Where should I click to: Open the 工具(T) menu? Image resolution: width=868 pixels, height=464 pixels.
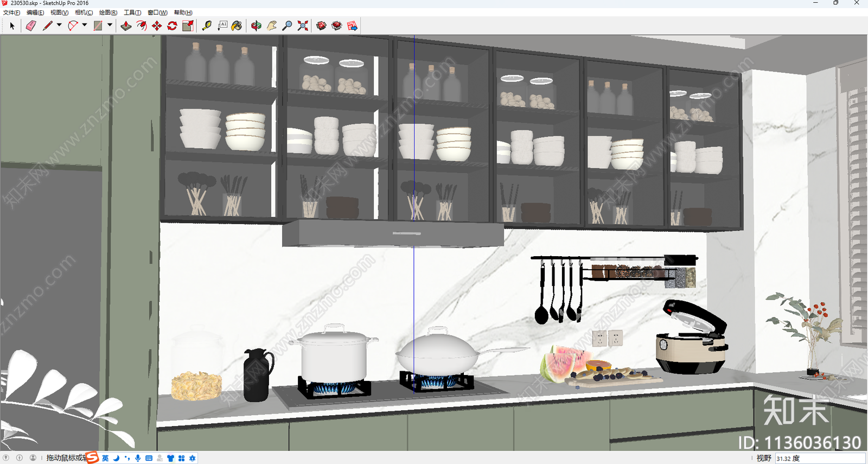132,12
